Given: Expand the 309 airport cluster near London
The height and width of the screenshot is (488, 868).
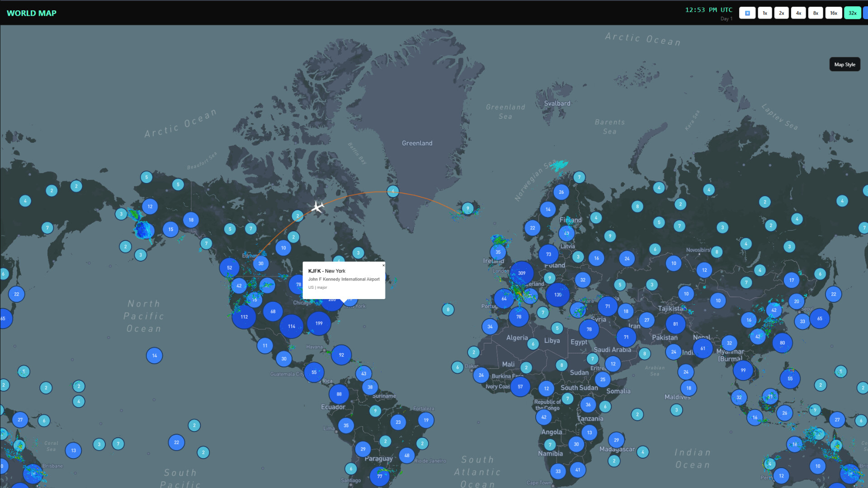Looking at the screenshot, I should pos(522,273).
